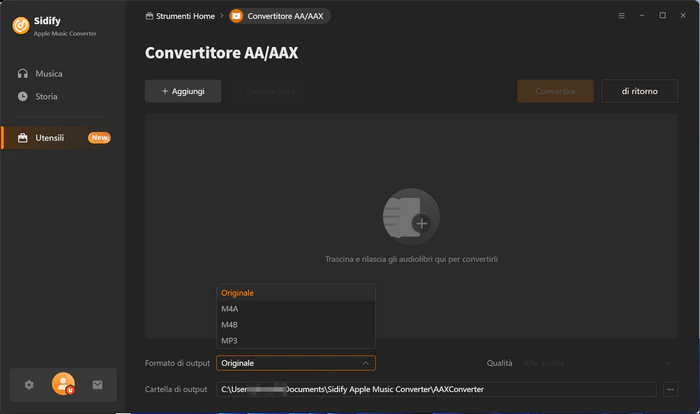700x414 pixels.
Task: Click the Convertitore AA/AAX breadcrumb tab
Action: coord(280,16)
